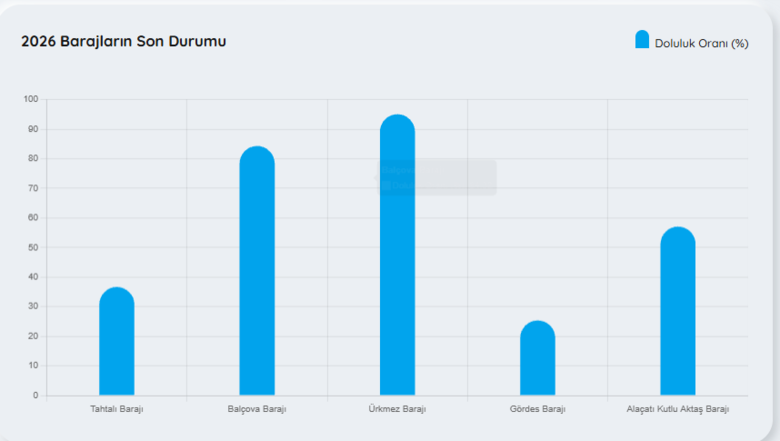The width and height of the screenshot is (780, 441).
Task: Click the 50 tick on the y-axis
Action: click(x=32, y=247)
